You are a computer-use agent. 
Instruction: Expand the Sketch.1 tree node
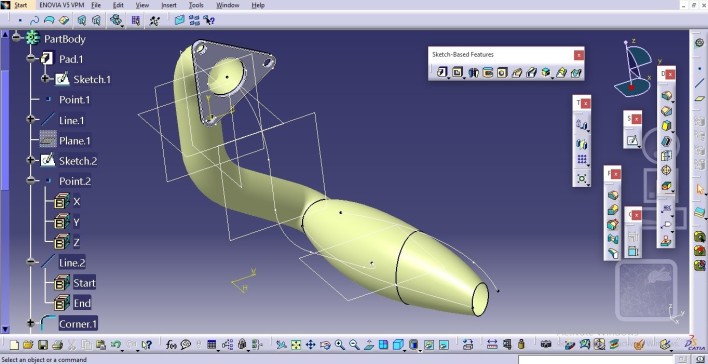point(45,79)
